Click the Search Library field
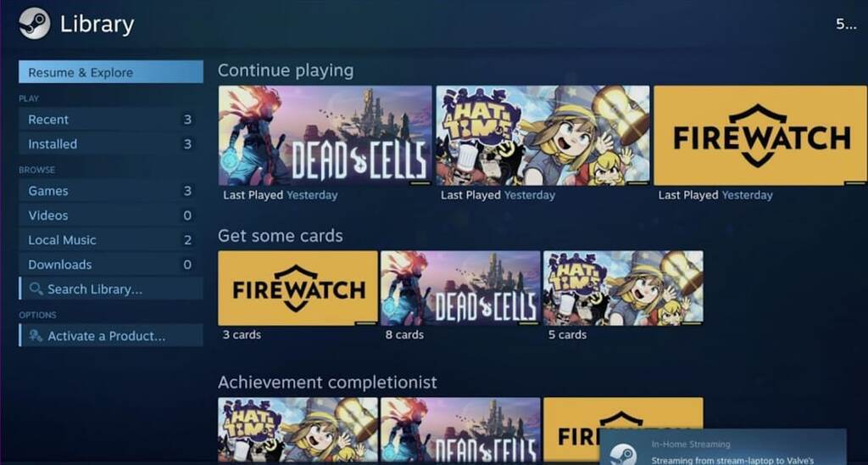 (111, 289)
